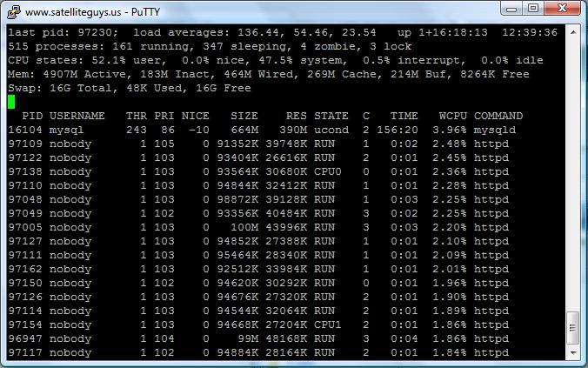
Task: Click the 243 thread count value
Action: pyautogui.click(x=137, y=130)
